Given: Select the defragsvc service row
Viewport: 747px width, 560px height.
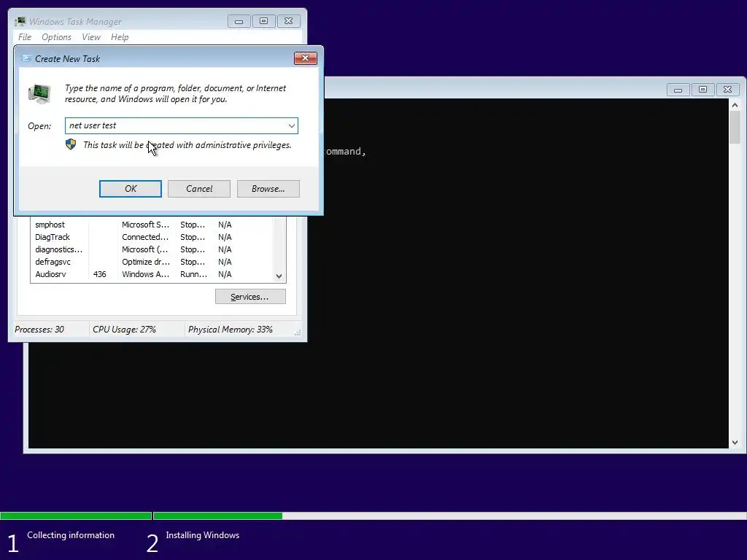Looking at the screenshot, I should (152, 262).
